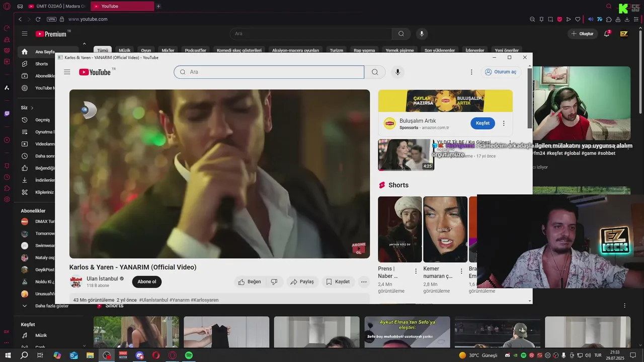Click the www.youtube.com address bar
This screenshot has height=362, width=644.
88,19
